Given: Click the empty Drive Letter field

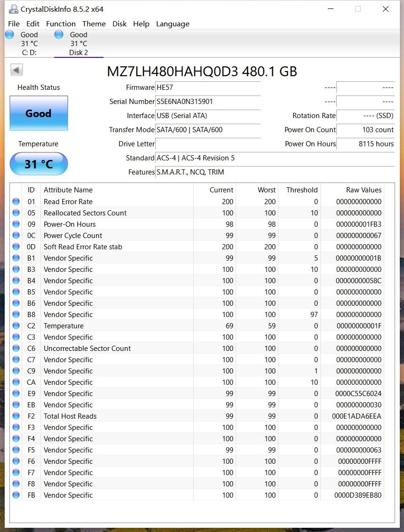Looking at the screenshot, I should pyautogui.click(x=207, y=144).
